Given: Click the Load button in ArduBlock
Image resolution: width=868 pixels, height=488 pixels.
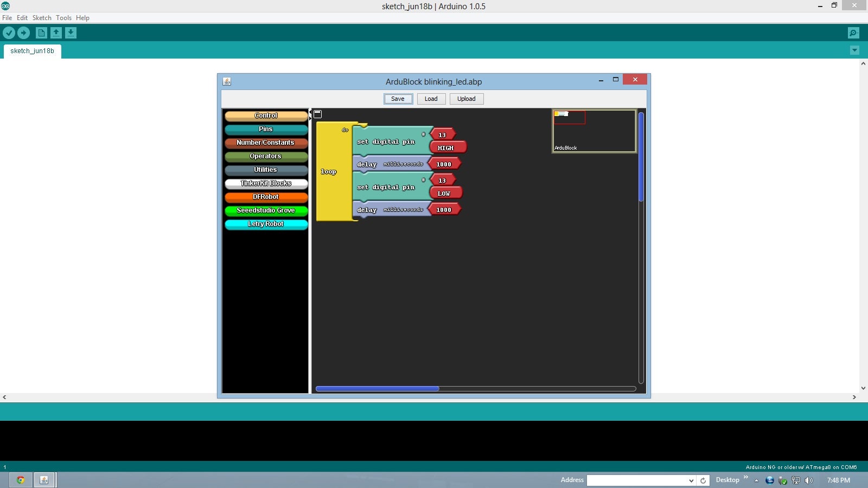Looking at the screenshot, I should [x=431, y=99].
